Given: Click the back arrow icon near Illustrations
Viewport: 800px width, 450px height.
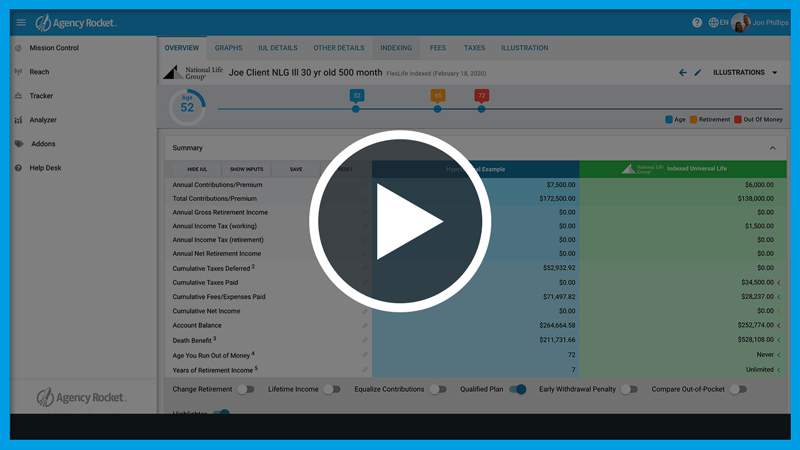Looking at the screenshot, I should pyautogui.click(x=683, y=73).
